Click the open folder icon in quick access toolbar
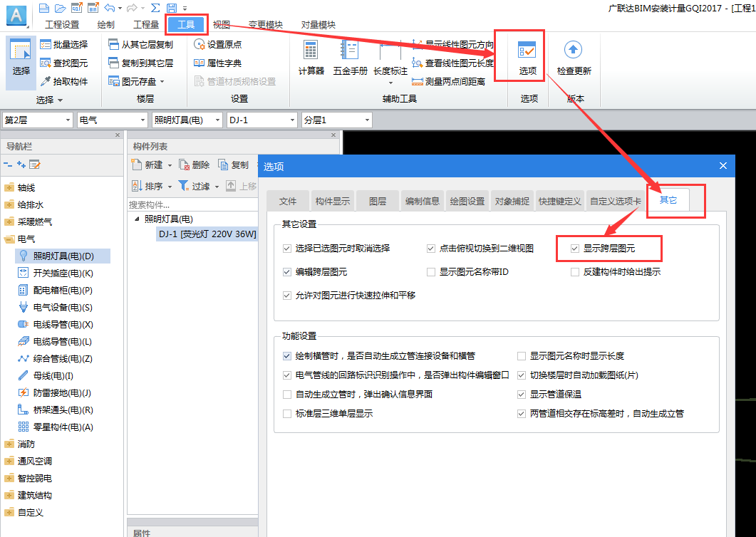Image resolution: width=756 pixels, height=537 pixels. tap(61, 8)
